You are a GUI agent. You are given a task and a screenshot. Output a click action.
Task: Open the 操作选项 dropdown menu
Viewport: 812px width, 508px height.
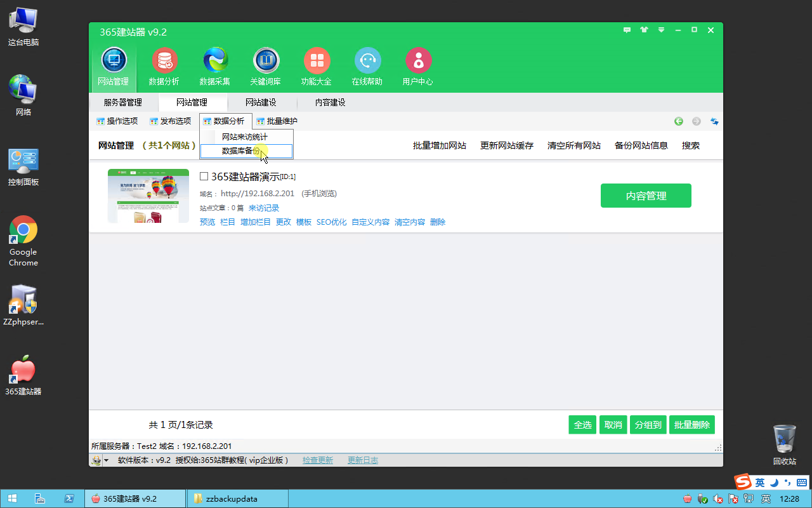[x=117, y=121]
